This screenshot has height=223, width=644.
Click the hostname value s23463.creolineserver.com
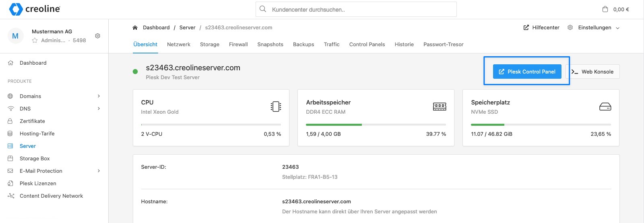316,201
